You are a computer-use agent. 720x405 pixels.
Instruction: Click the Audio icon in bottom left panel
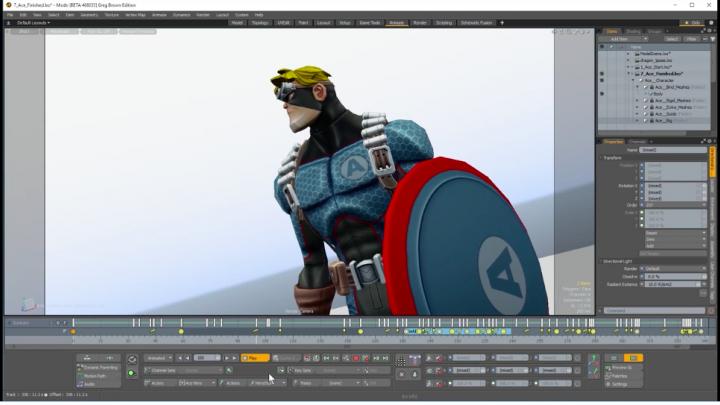[79, 383]
